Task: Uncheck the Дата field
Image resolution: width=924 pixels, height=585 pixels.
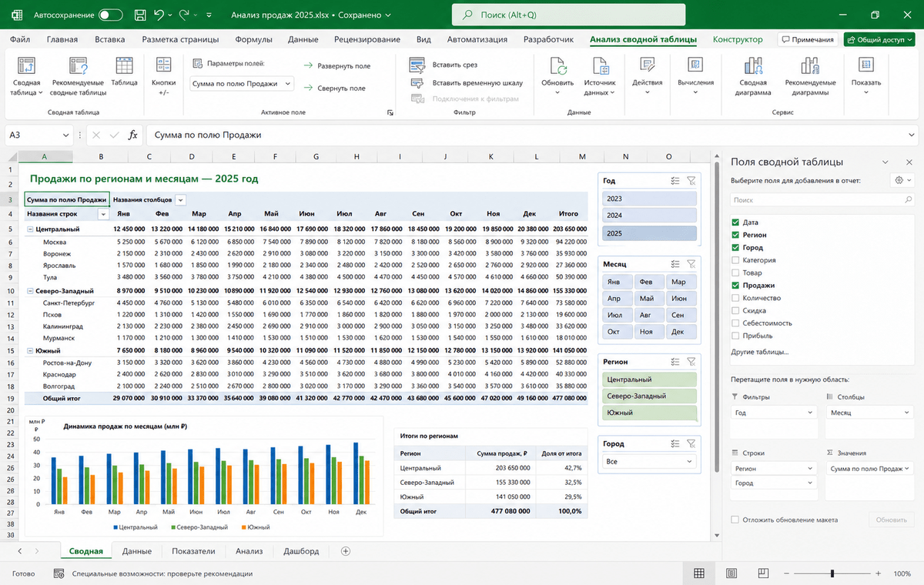Action: 735,222
